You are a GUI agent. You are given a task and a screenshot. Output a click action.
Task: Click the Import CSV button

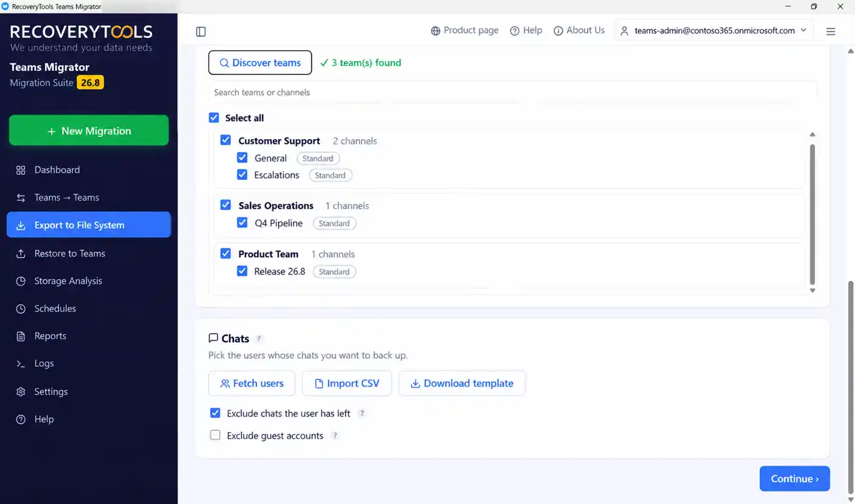coord(347,384)
